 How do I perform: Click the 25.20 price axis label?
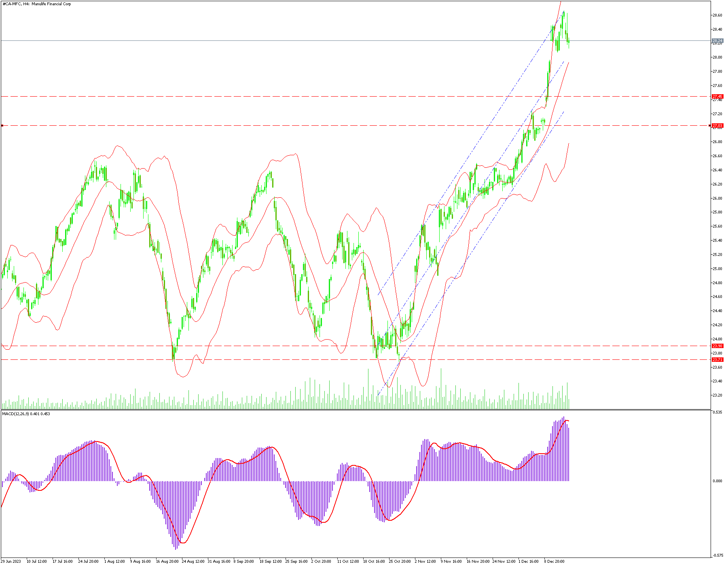click(x=717, y=255)
